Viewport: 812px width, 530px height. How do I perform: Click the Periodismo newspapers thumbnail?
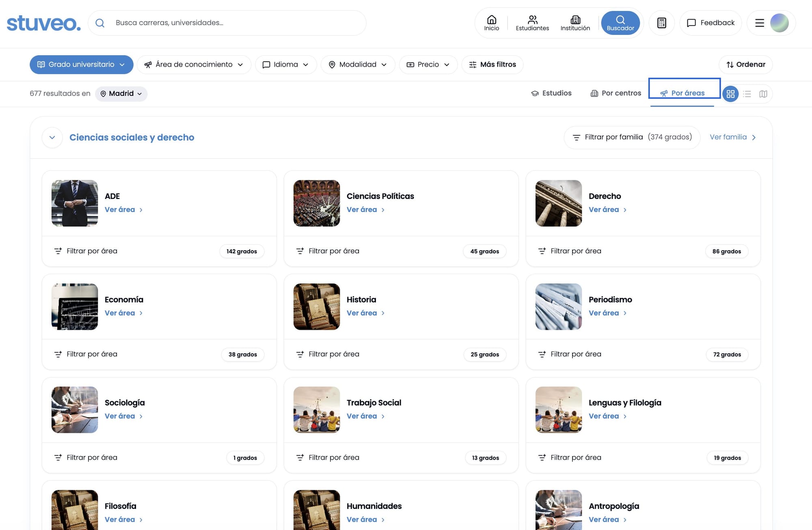point(559,307)
